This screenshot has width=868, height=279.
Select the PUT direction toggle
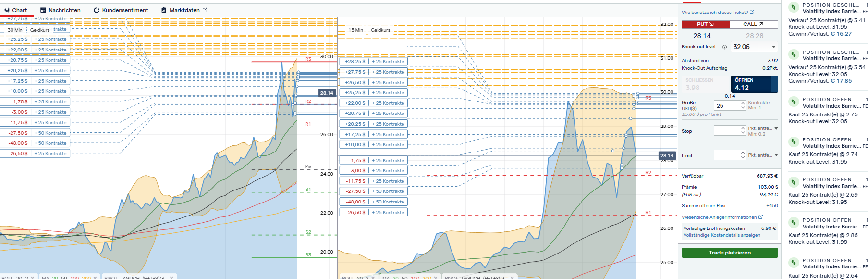click(x=705, y=25)
